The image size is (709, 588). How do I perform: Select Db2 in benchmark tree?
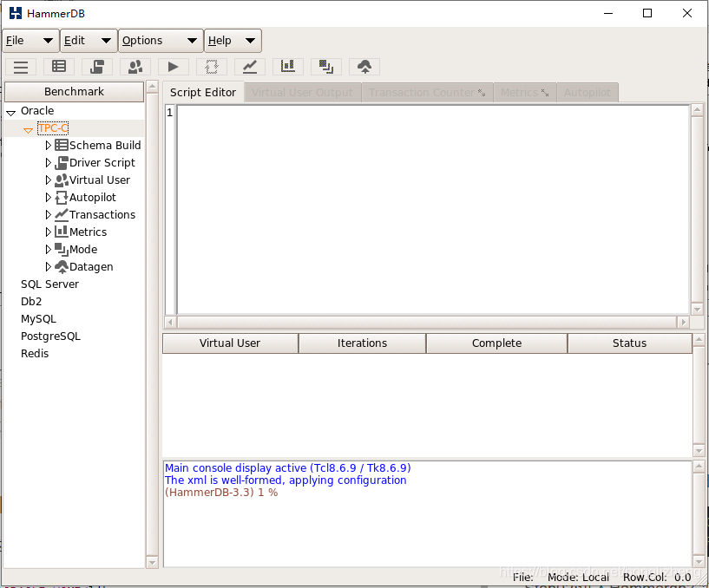point(31,302)
